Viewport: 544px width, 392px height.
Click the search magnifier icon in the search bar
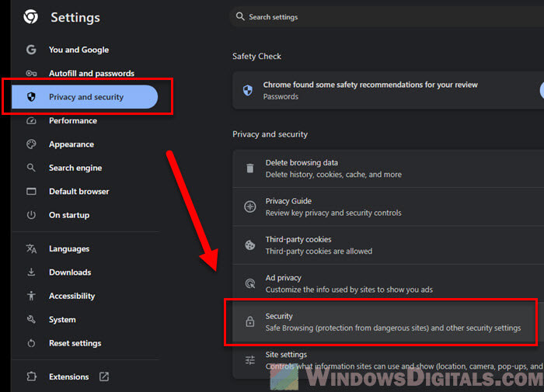[x=240, y=16]
